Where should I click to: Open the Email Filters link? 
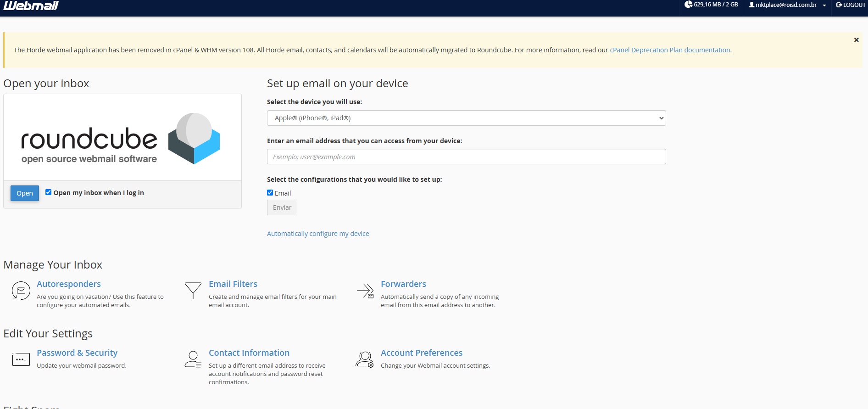(x=233, y=284)
